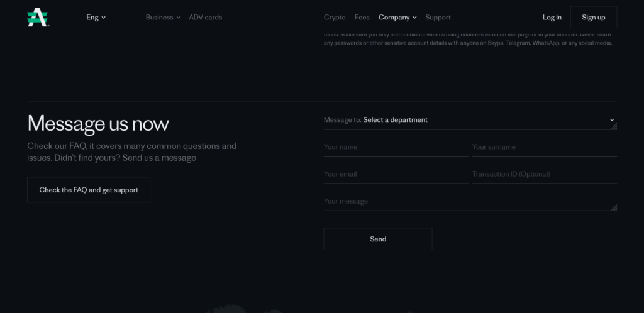
Task: Expand the Business menu
Action: pyautogui.click(x=163, y=17)
